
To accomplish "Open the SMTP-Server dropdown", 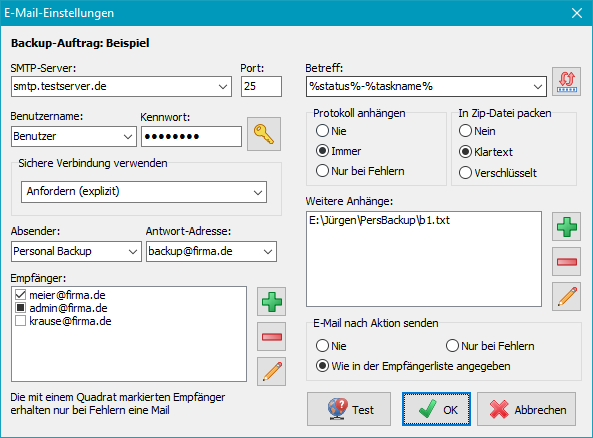I will (x=223, y=87).
